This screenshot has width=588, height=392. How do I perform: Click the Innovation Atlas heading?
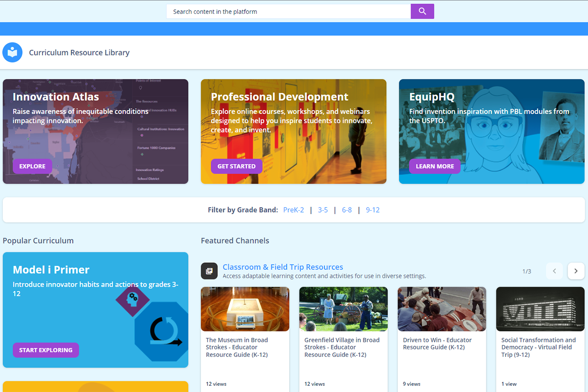click(x=56, y=97)
